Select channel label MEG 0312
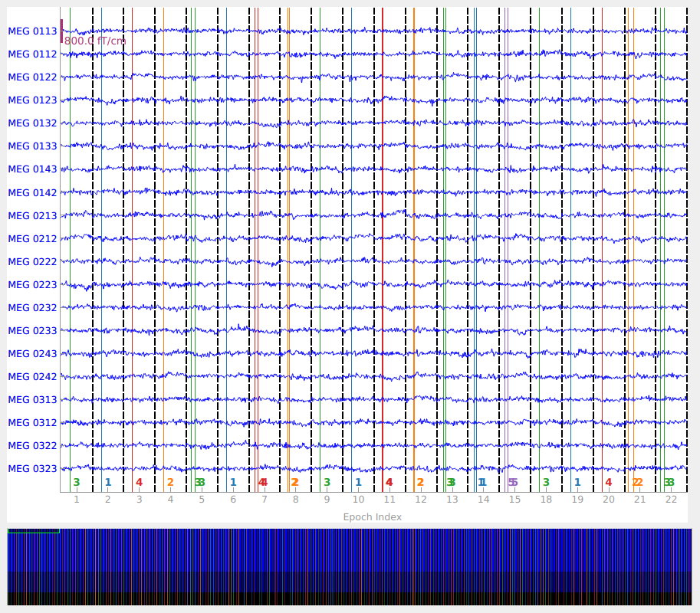Image resolution: width=700 pixels, height=613 pixels. click(x=33, y=422)
